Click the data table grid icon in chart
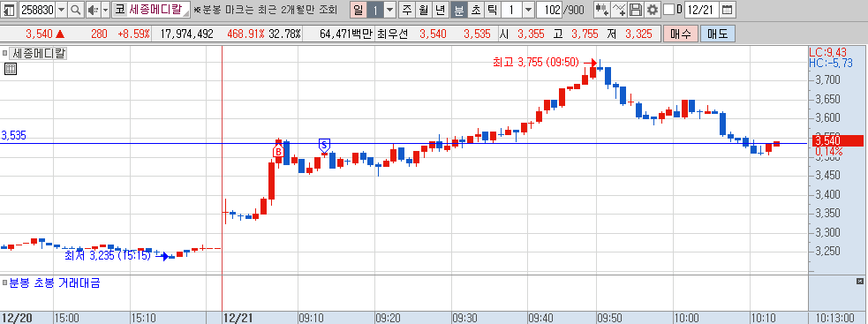This screenshot has height=324, width=868. (x=11, y=69)
